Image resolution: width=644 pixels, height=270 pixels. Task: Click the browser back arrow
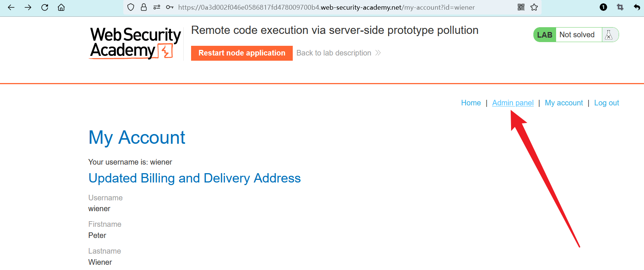(x=11, y=7)
